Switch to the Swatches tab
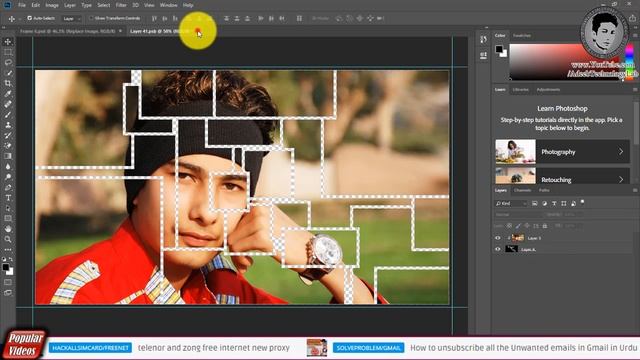Screen dimensions: 640x360 tap(522, 36)
